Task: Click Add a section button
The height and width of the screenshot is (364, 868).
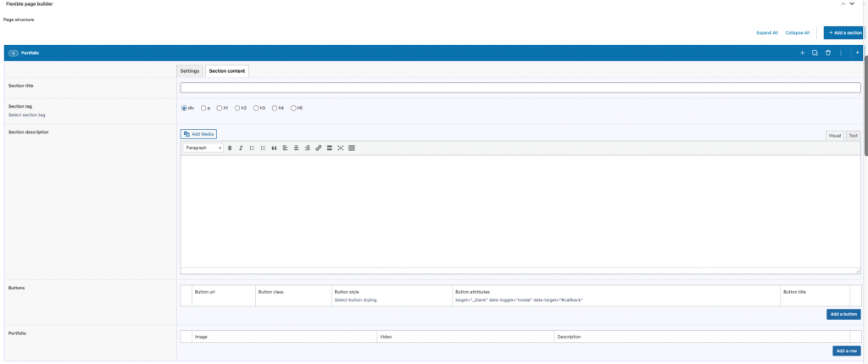Action: point(845,33)
